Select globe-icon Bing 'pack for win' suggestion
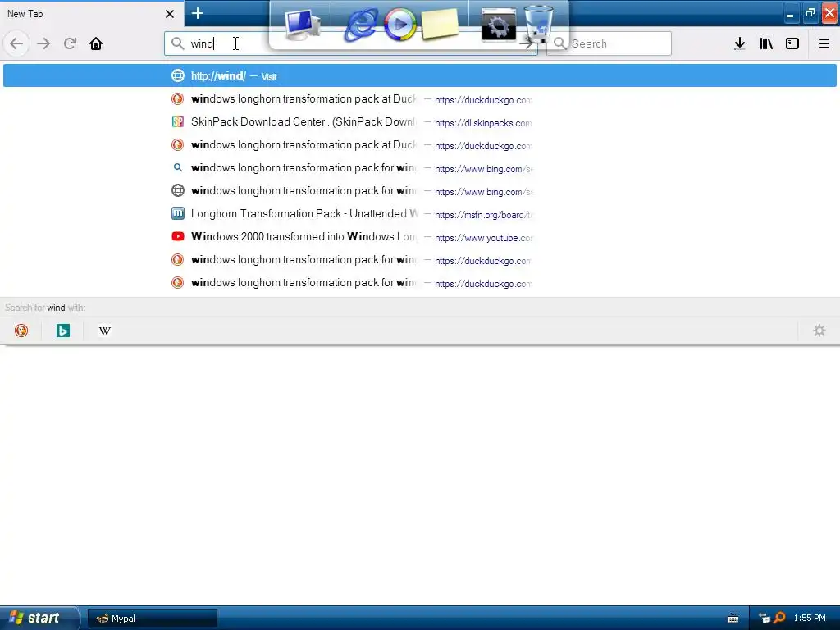 pos(420,190)
